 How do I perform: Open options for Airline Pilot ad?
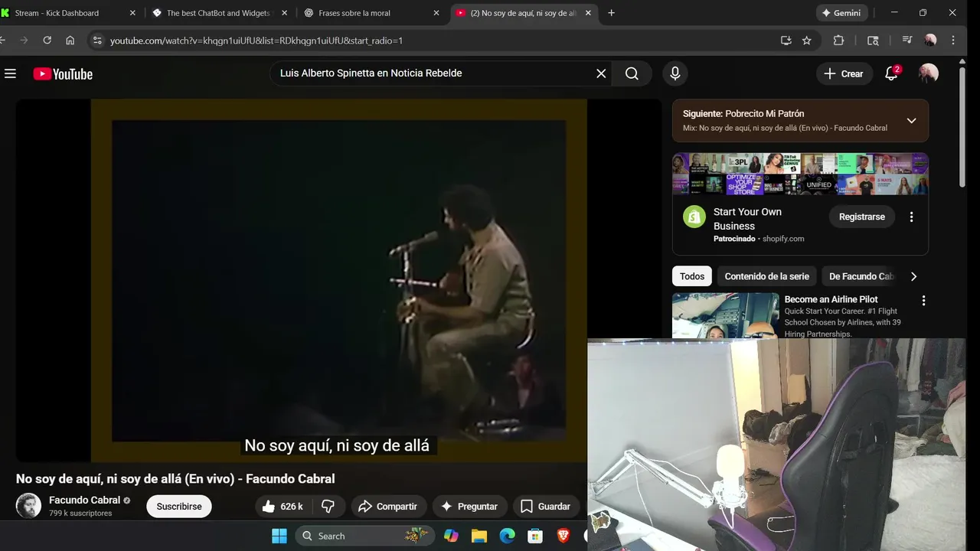point(923,301)
